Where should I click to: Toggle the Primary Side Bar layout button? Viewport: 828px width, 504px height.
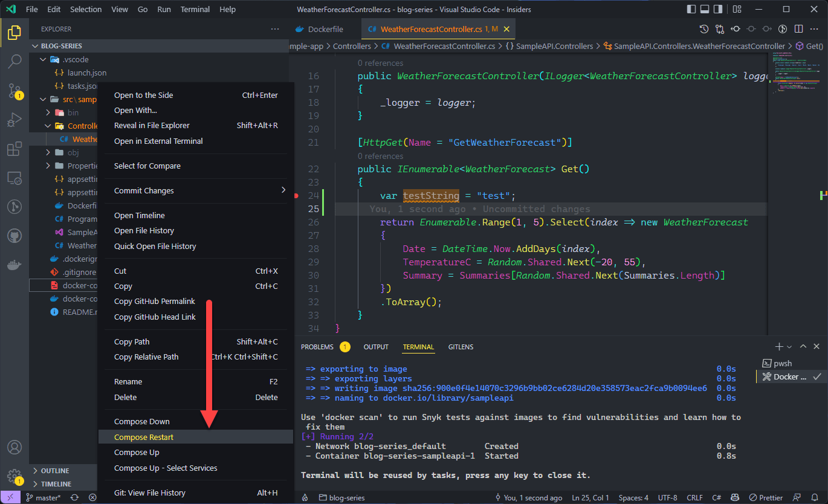pos(693,10)
